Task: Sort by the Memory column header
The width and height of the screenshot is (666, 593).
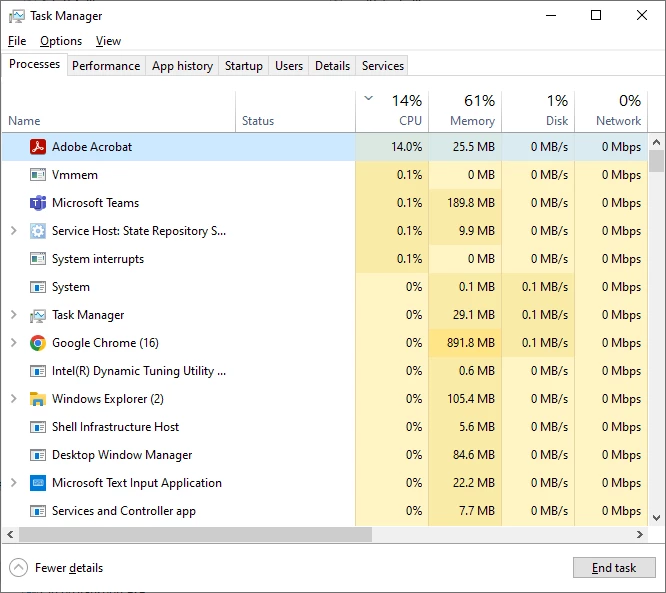Action: click(x=465, y=111)
